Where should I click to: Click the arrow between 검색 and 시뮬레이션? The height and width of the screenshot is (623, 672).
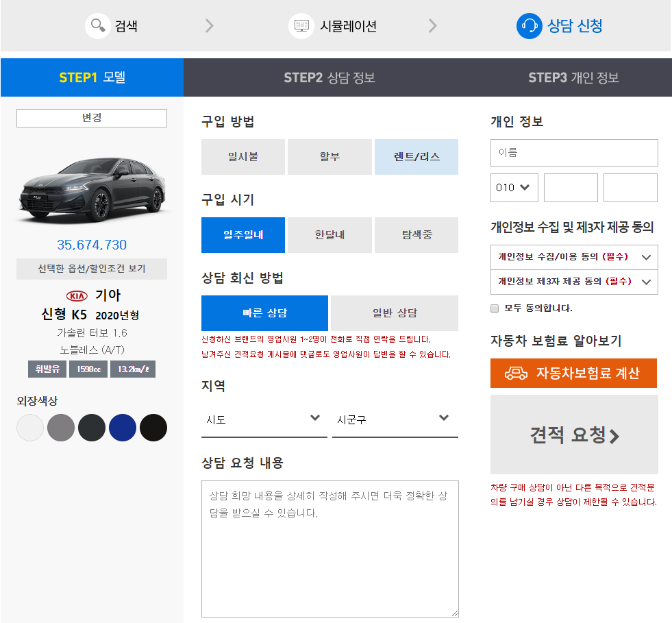tap(209, 26)
